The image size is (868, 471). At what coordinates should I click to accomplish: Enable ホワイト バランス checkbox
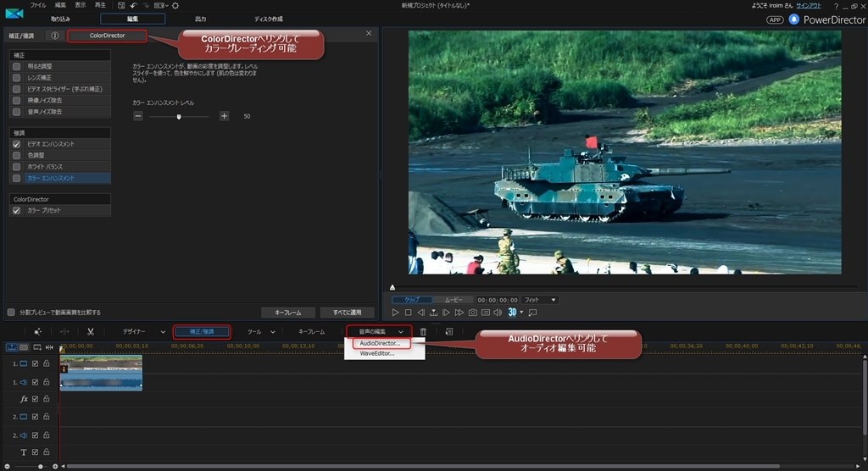click(x=17, y=167)
